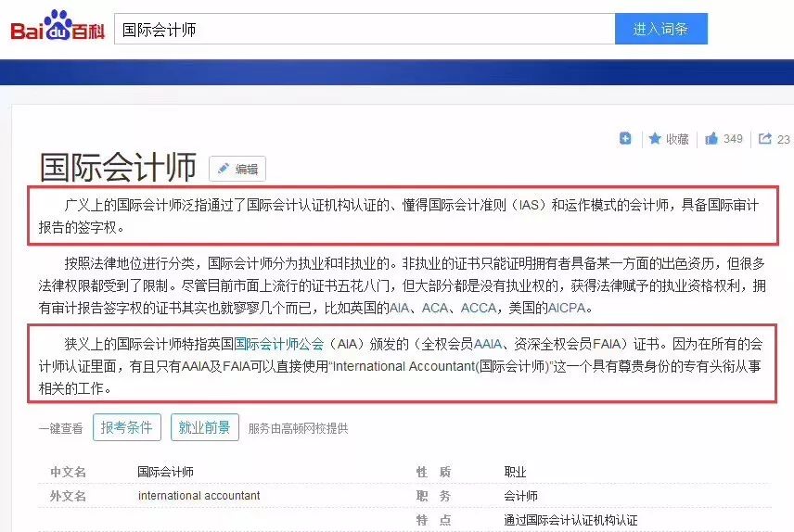Click 服务由高顿网校提供 provider text
The width and height of the screenshot is (794, 532).
299,429
